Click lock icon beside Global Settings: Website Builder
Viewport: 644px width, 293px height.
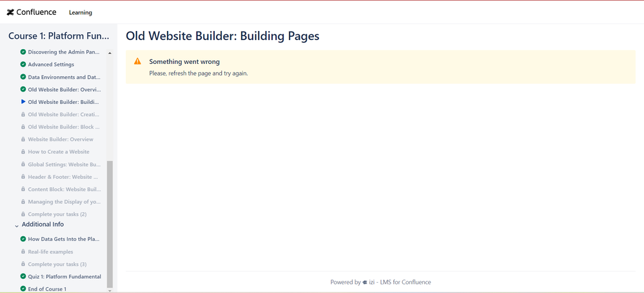(x=23, y=165)
